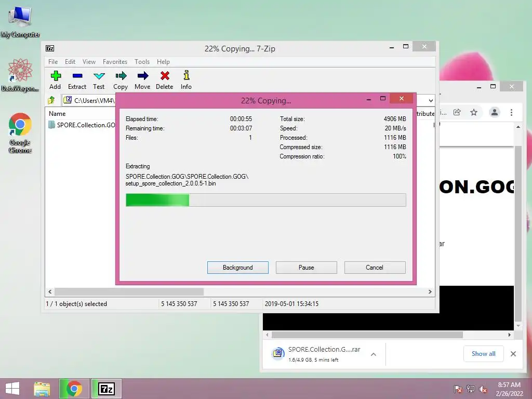Click Show all downloads in Chrome
This screenshot has width=532, height=399.
click(x=484, y=353)
